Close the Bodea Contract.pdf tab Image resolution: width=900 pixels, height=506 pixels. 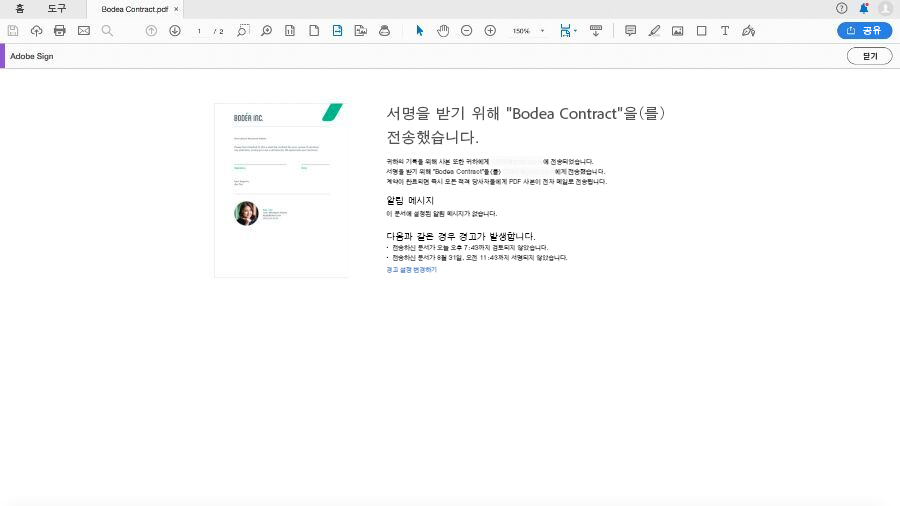point(176,9)
